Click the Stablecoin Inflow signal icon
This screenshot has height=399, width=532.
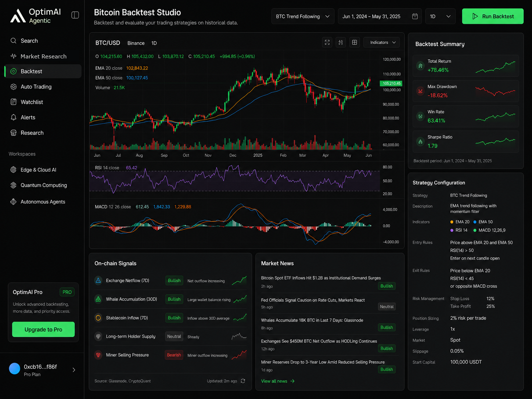point(98,318)
